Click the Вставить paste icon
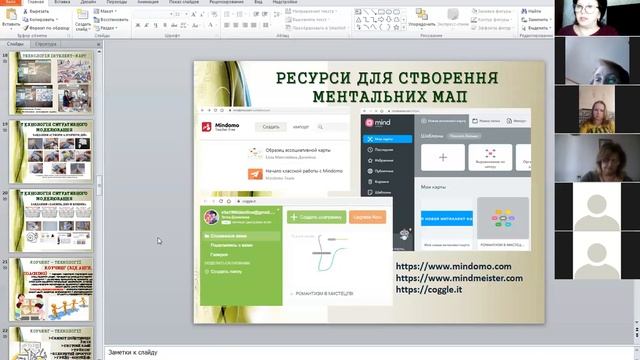The width and height of the screenshot is (640, 360). (11, 14)
